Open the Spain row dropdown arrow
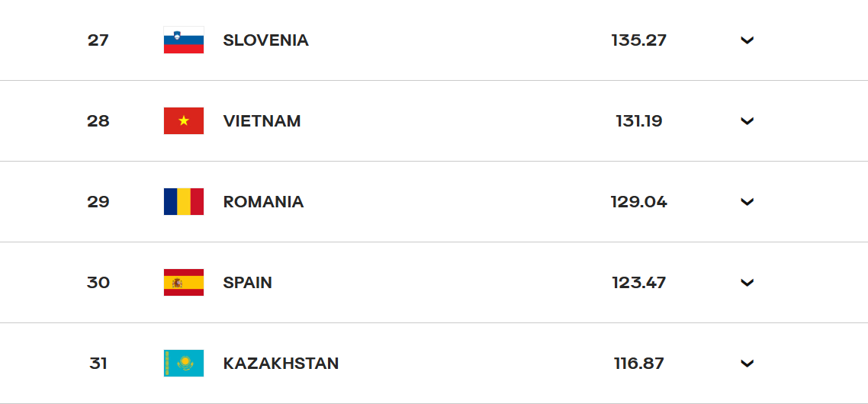 pos(747,282)
